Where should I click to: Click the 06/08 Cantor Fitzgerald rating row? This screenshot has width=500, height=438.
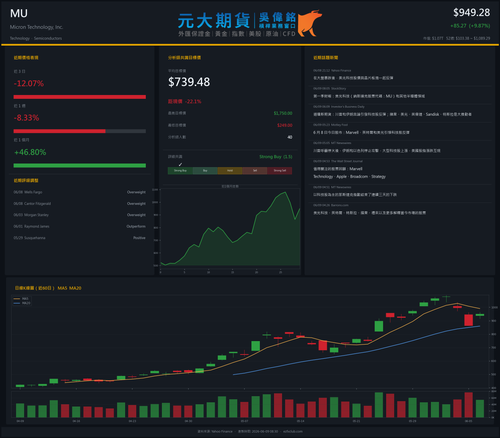80,204
